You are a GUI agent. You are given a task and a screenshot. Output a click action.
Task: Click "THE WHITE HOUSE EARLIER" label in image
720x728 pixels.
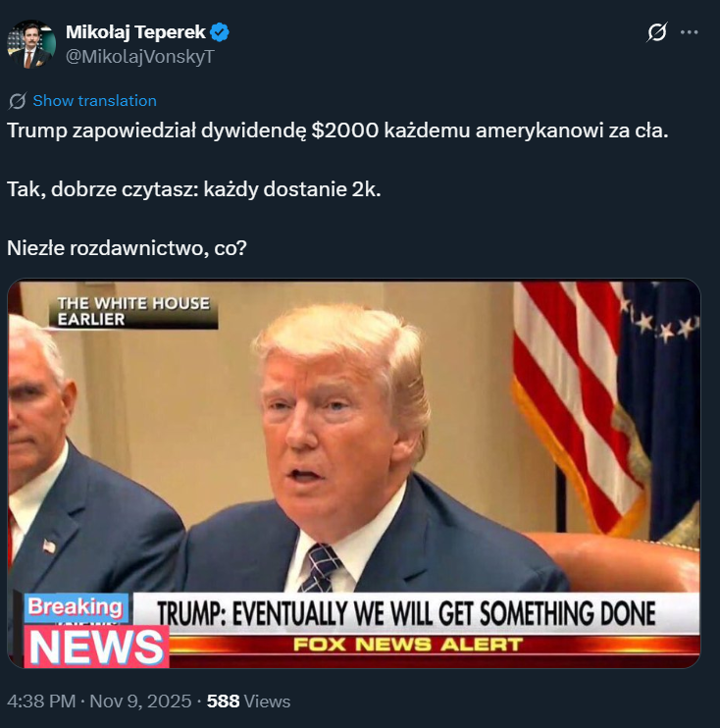point(133,312)
